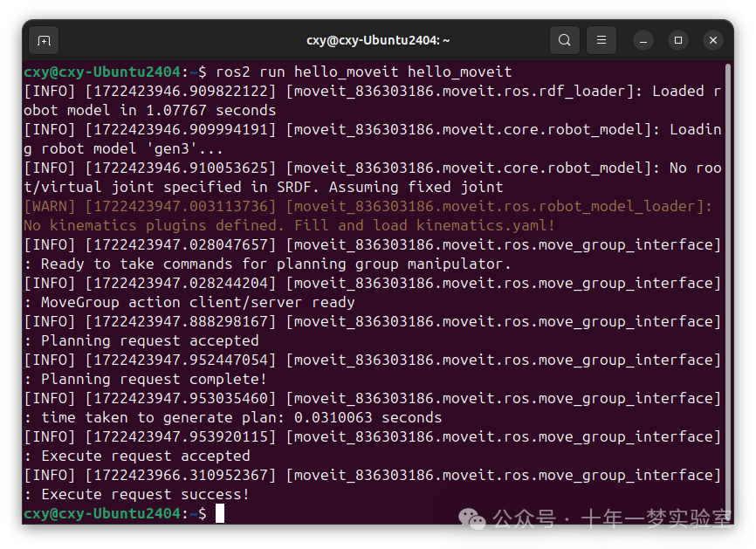Click 'No kinematics plugins defined' warning line
756x549 pixels.
pos(289,225)
